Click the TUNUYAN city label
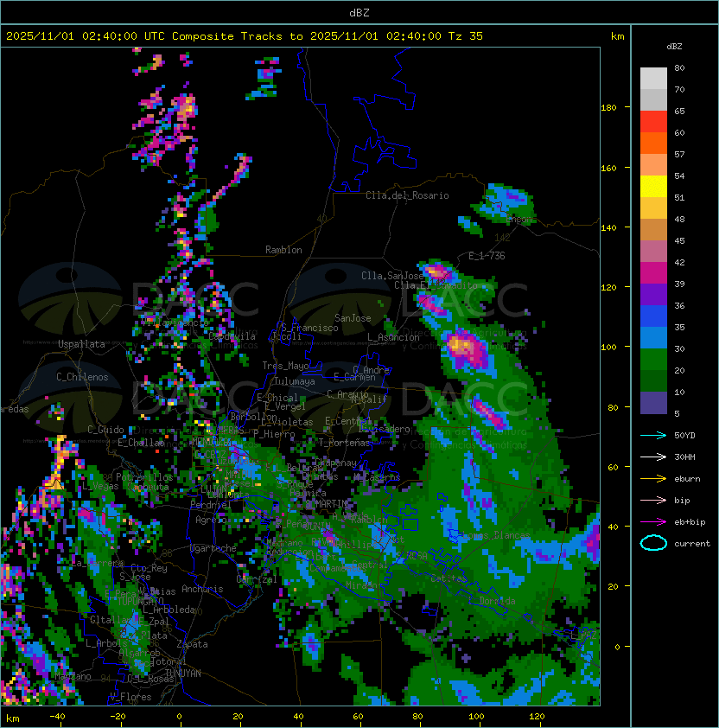719x728 pixels. point(183,674)
